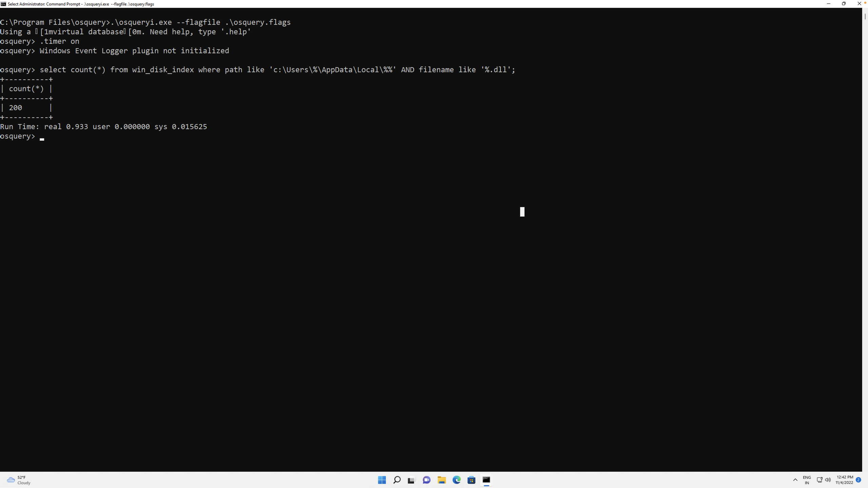This screenshot has width=868, height=488.
Task: Click the 'Run Time: real 0.933' line
Action: pyautogui.click(x=103, y=127)
